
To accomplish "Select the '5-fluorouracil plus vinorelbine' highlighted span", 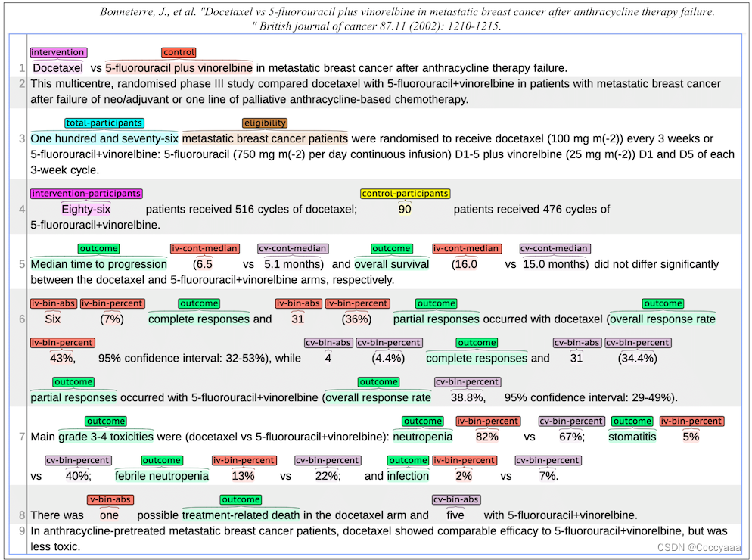I will tap(179, 68).
